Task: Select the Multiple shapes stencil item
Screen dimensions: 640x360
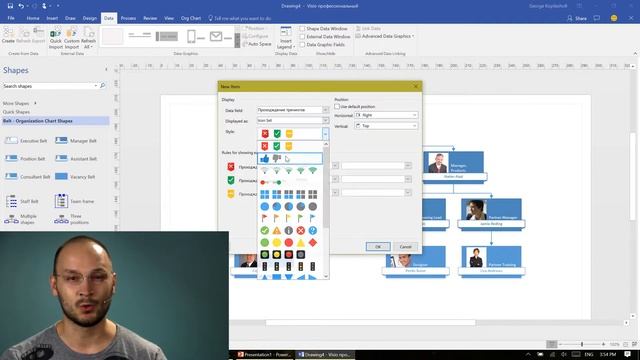Action: 21,219
